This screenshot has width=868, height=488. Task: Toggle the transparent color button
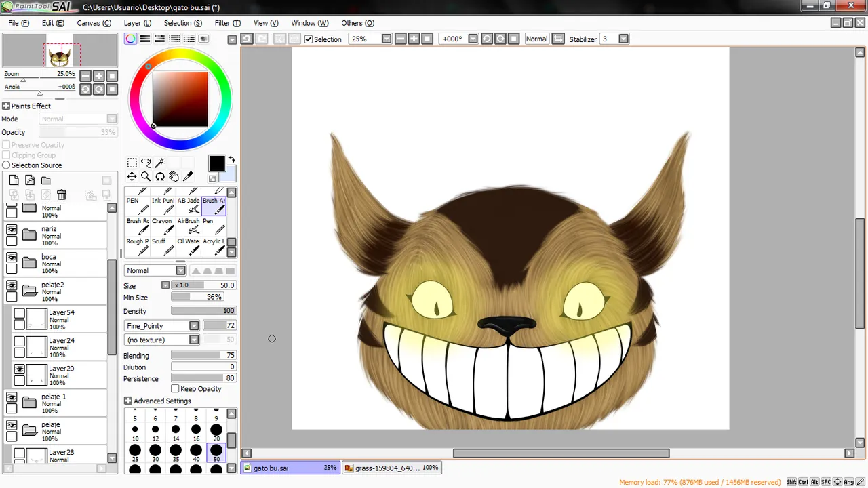[212, 178]
